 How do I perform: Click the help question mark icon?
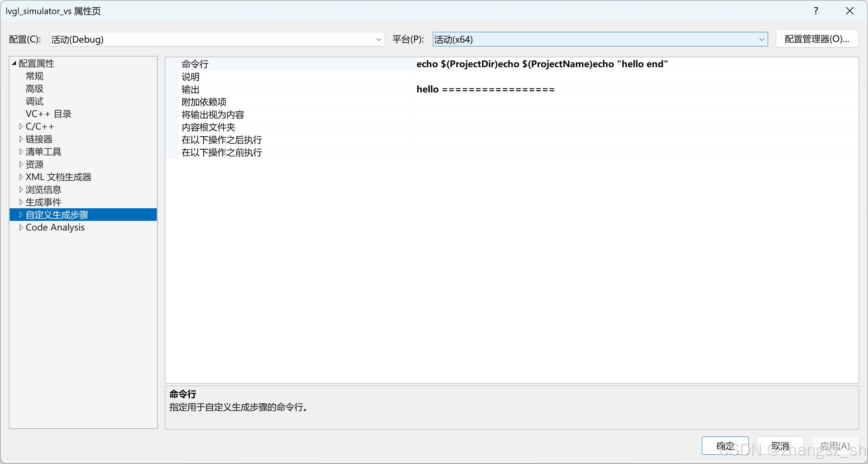816,11
